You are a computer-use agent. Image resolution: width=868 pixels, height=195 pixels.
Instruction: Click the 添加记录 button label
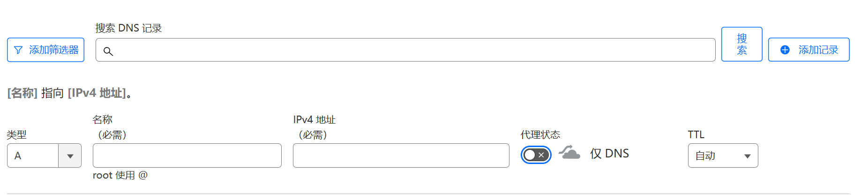tap(818, 50)
